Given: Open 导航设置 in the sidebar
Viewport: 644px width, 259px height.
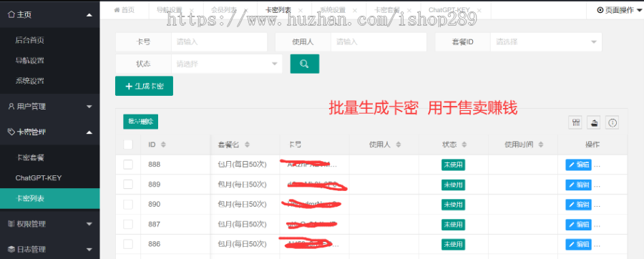Looking at the screenshot, I should 49,60.
